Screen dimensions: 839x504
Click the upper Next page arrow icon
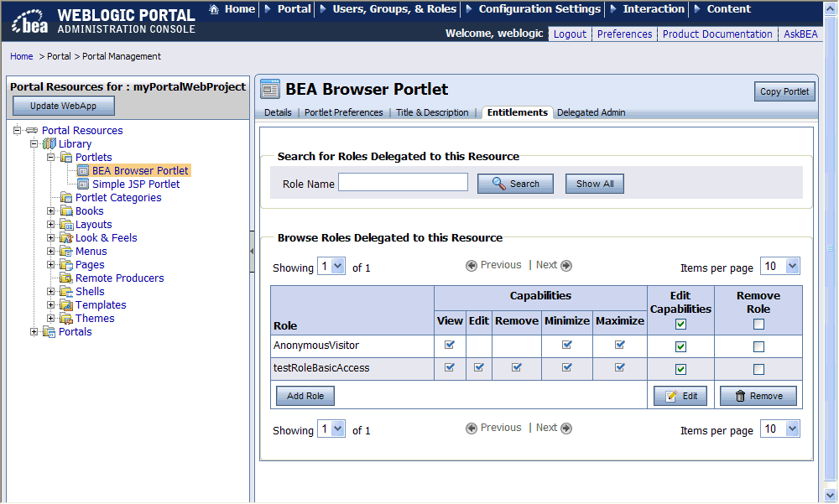point(566,265)
